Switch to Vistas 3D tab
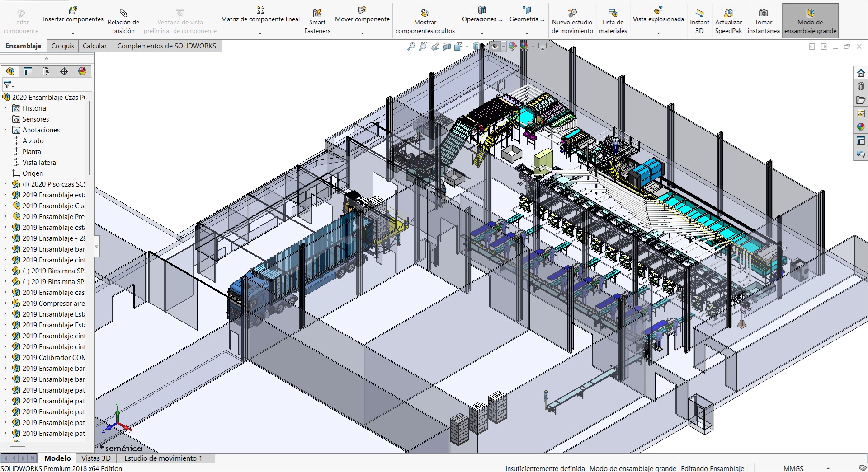 [x=96, y=458]
